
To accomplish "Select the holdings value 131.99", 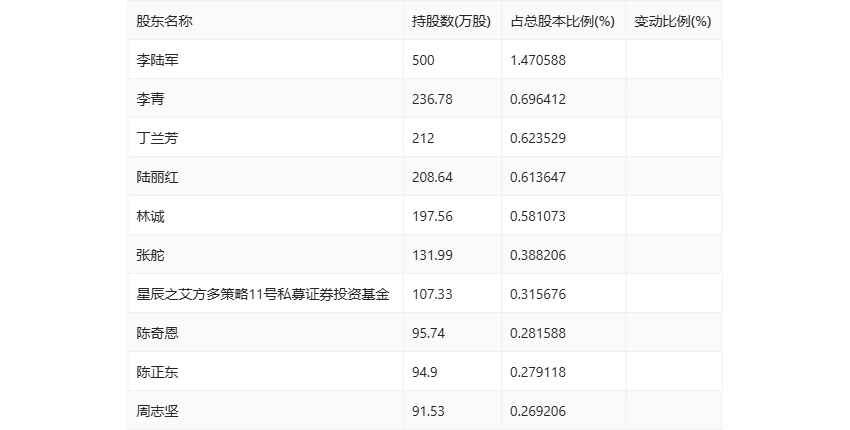I will point(432,255).
